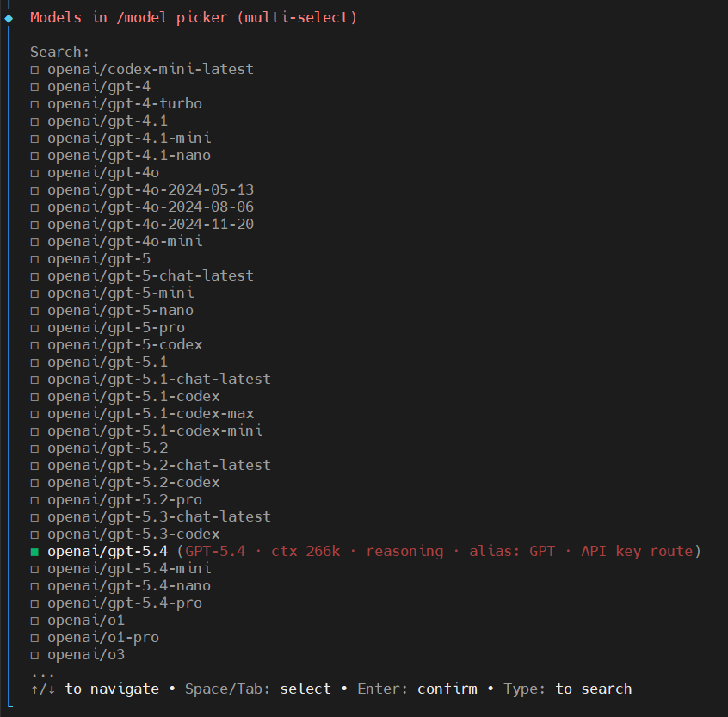The width and height of the screenshot is (728, 717).
Task: Click the openai/gpt-5.2-pro model name
Action: (x=125, y=500)
